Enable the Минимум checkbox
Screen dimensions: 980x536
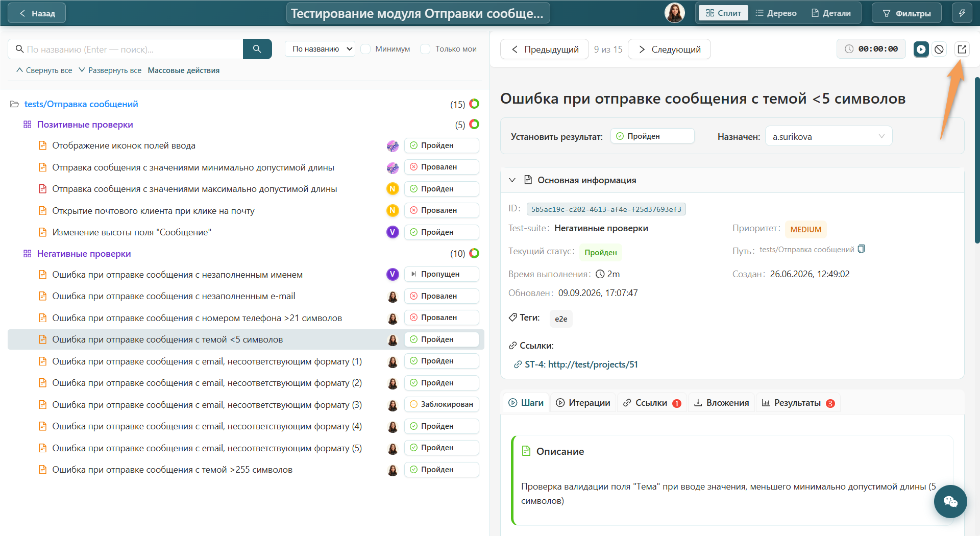[365, 49]
